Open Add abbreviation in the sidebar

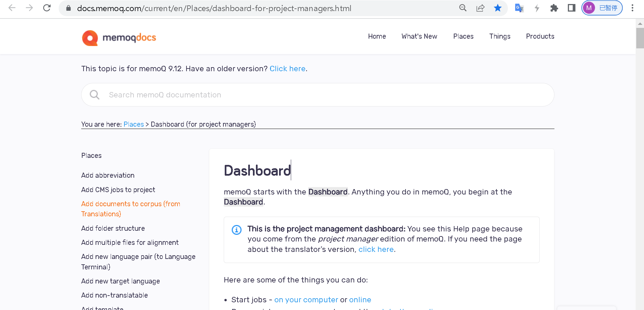[x=108, y=175]
